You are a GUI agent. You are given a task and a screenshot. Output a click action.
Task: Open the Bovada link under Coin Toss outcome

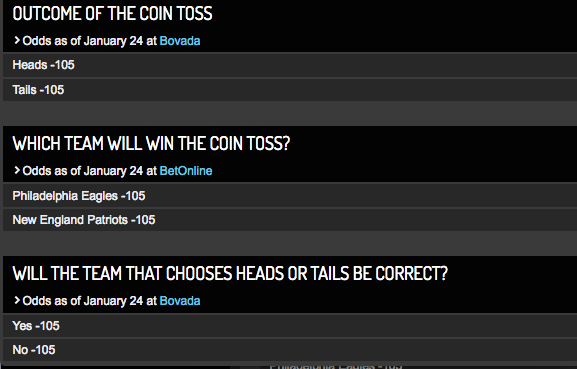point(180,41)
